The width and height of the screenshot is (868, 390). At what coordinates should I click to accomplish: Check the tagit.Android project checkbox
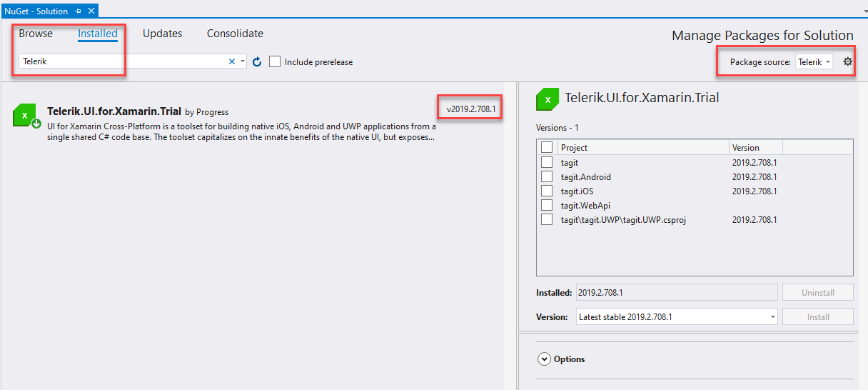click(x=547, y=176)
